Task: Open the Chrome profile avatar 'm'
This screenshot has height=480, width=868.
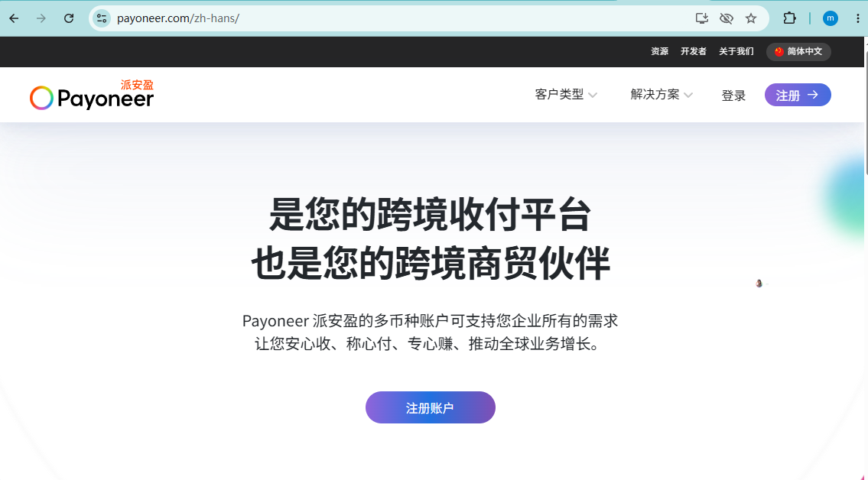Action: pos(831,18)
